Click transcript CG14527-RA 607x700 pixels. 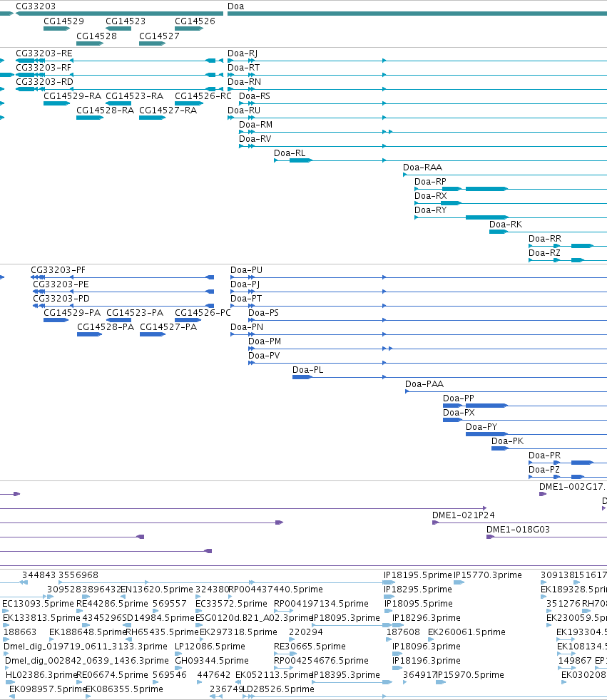coord(168,110)
